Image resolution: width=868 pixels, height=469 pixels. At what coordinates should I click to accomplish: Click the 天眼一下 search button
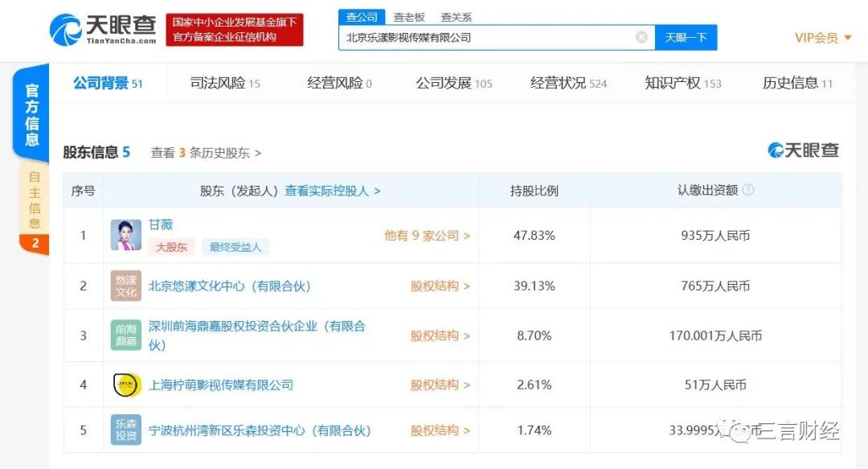tap(686, 37)
